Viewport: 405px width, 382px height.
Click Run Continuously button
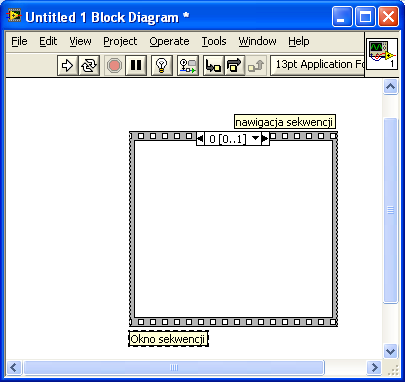pos(89,65)
